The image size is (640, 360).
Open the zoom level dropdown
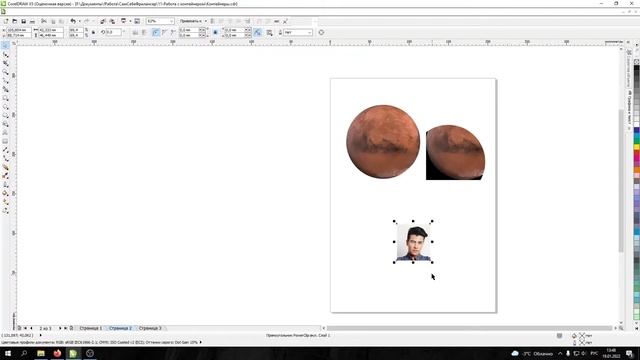171,21
